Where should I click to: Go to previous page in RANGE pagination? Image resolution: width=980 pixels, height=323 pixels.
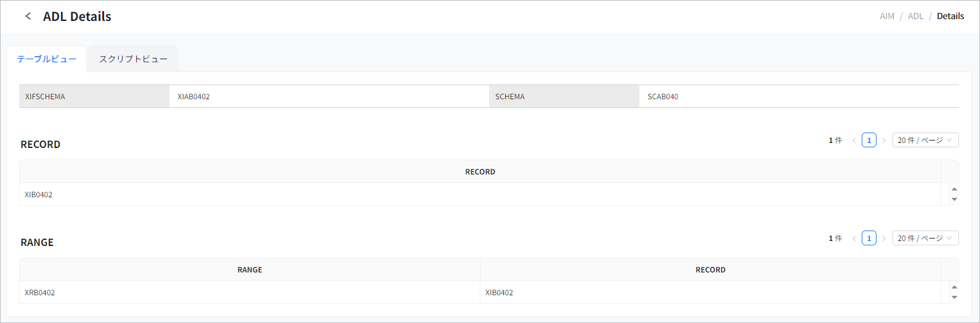(854, 239)
